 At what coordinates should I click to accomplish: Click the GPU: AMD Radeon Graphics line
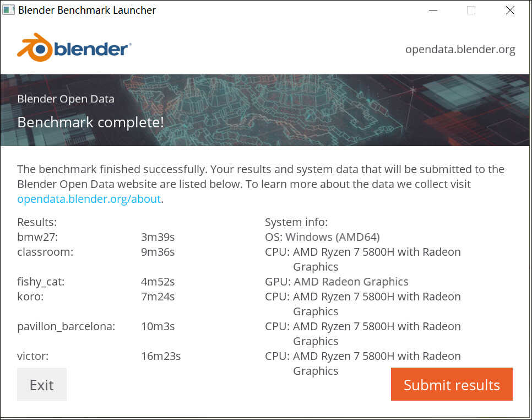[x=336, y=282]
